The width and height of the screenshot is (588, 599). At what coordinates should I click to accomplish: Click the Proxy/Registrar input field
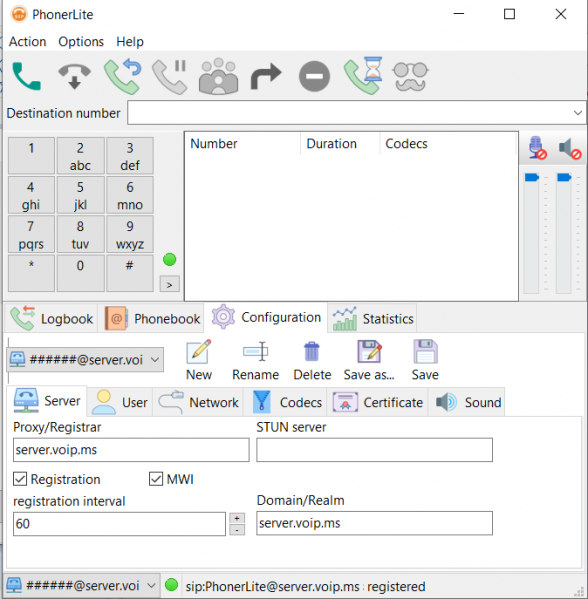click(131, 450)
